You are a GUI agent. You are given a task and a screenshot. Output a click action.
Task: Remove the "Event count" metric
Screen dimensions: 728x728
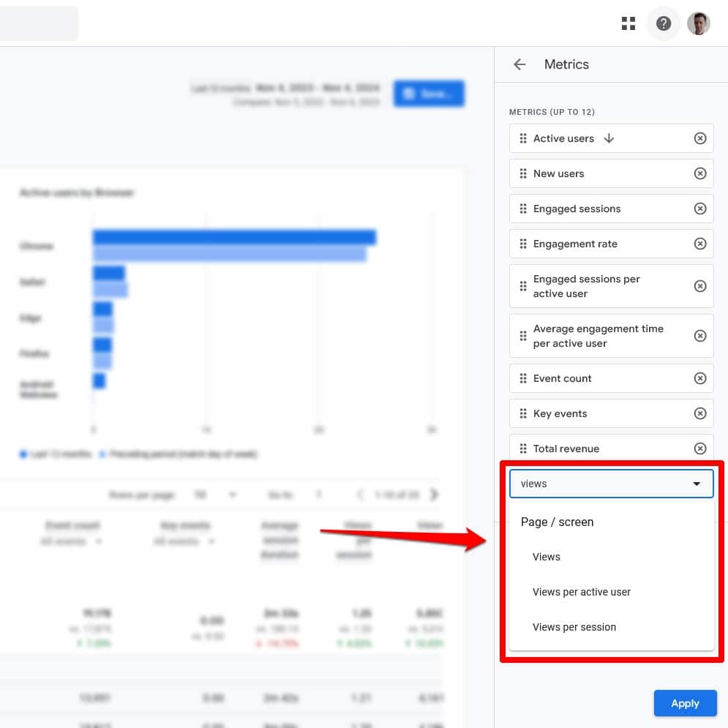click(x=700, y=378)
